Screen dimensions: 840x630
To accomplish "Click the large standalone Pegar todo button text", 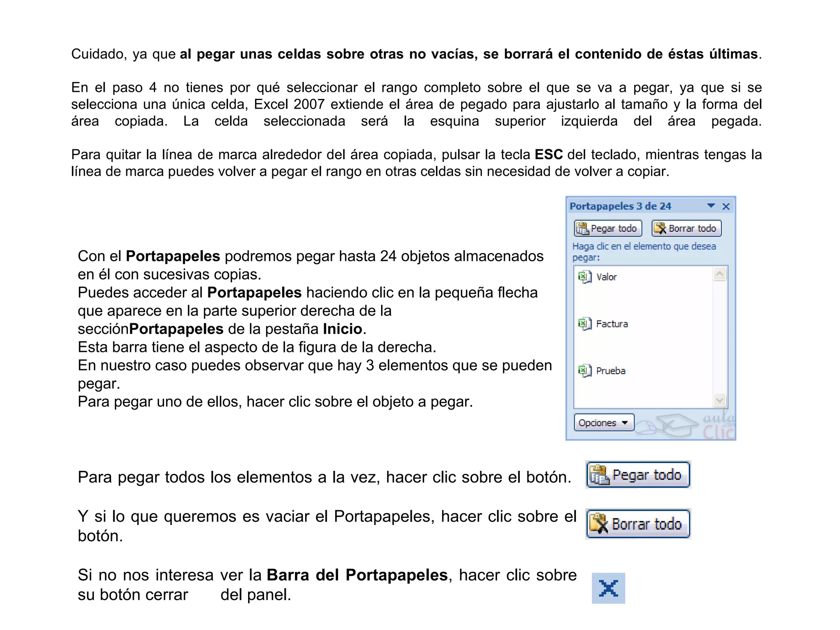I will pos(646,475).
